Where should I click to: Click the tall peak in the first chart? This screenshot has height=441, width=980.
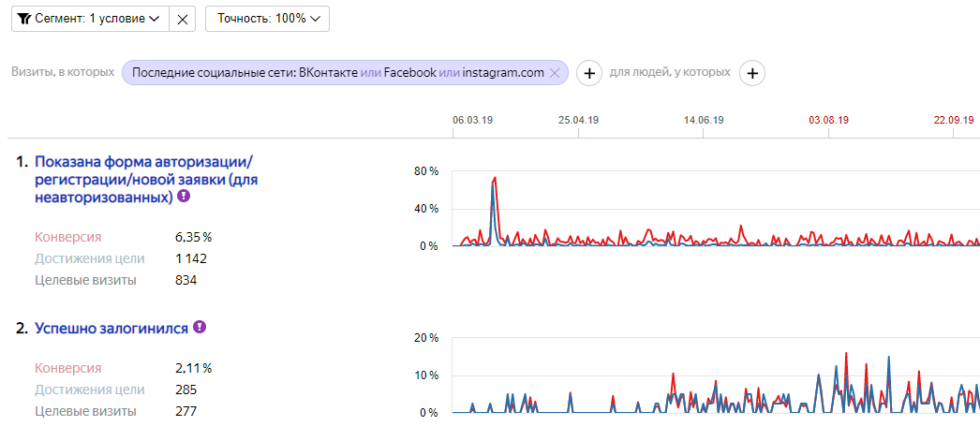494,180
